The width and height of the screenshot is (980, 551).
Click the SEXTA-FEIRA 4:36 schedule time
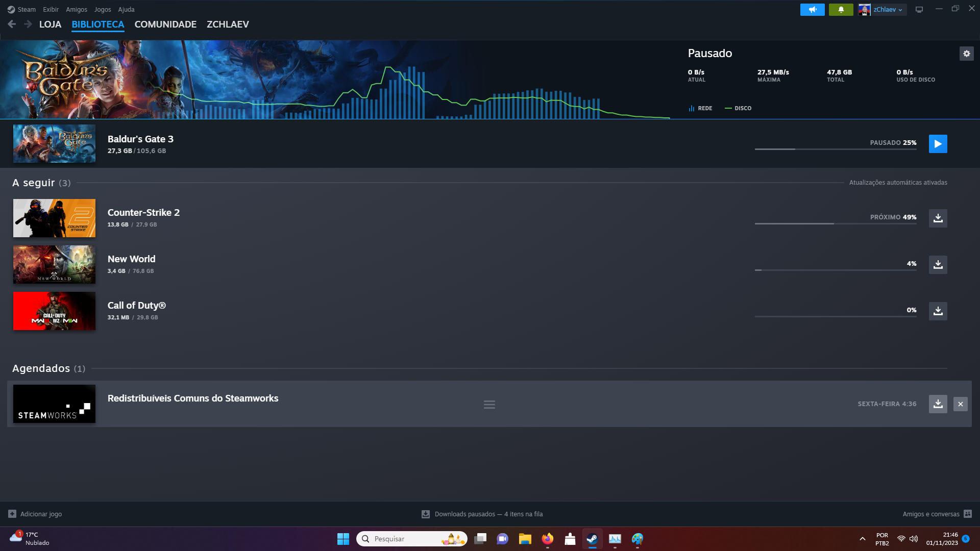(887, 404)
